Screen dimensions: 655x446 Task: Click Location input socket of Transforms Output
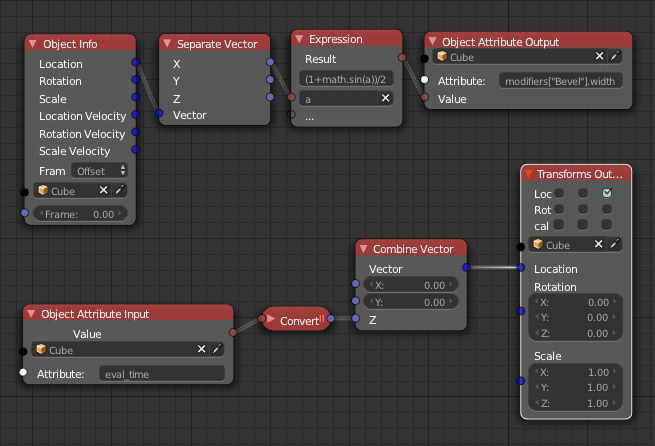[521, 267]
